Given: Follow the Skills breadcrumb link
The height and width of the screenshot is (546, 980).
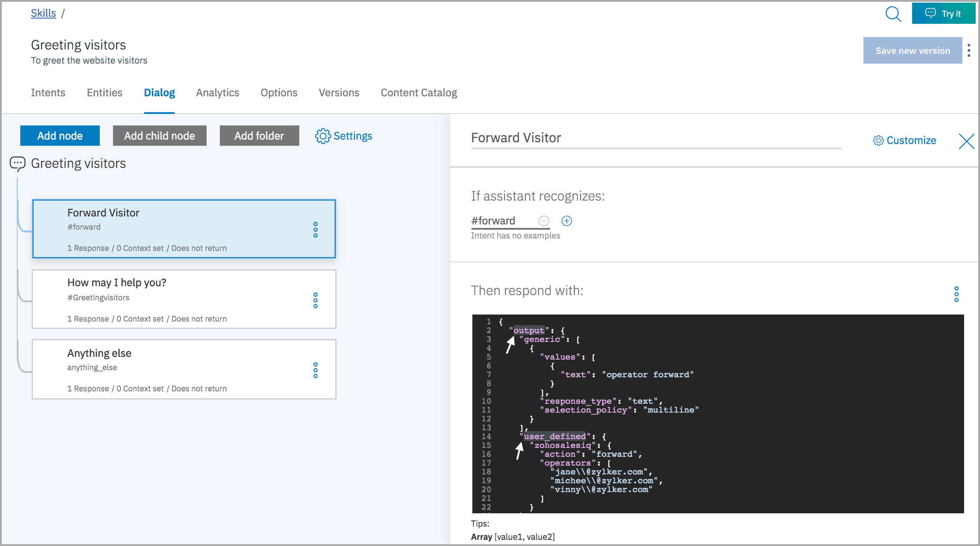Looking at the screenshot, I should tap(43, 13).
